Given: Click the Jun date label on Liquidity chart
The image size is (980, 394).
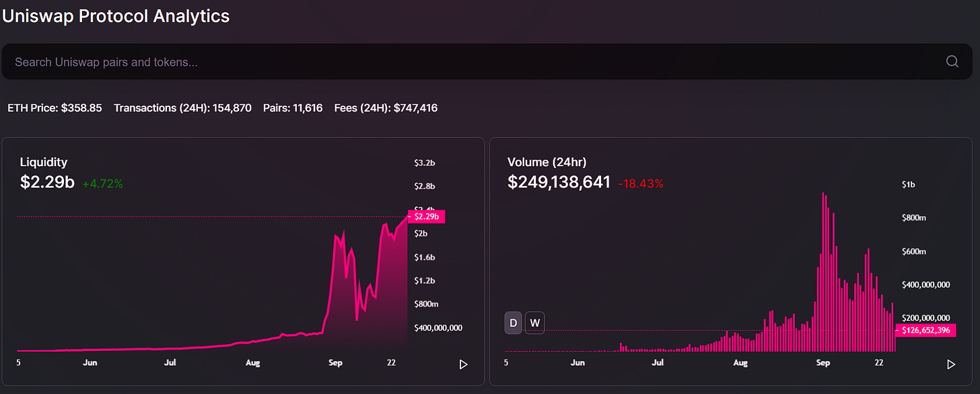Looking at the screenshot, I should [x=90, y=363].
